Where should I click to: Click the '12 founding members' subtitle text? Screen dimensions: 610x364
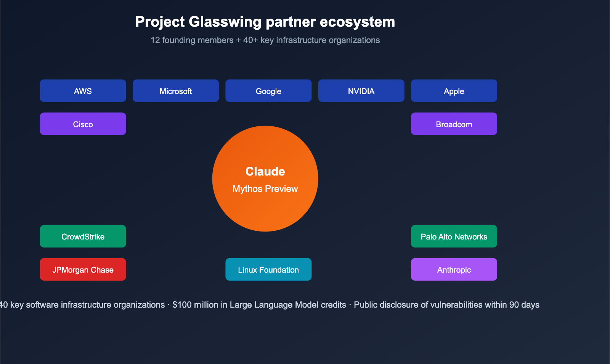192,40
